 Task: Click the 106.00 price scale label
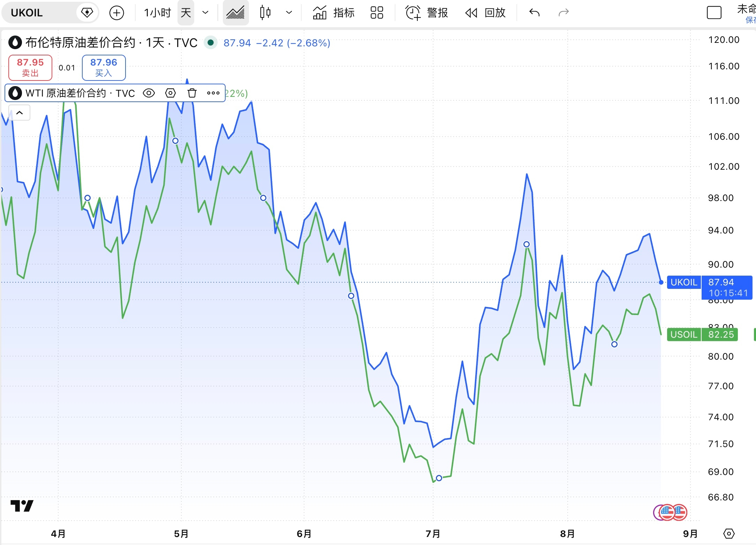point(724,137)
